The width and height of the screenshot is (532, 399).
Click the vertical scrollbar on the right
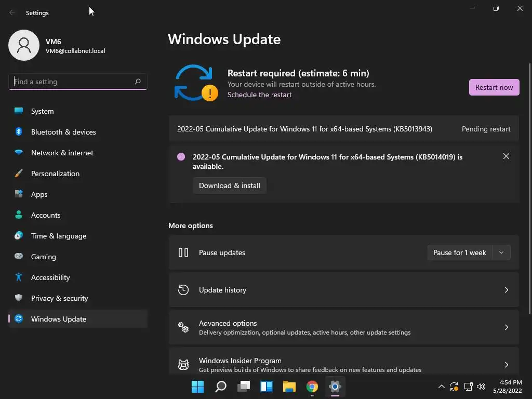530,188
